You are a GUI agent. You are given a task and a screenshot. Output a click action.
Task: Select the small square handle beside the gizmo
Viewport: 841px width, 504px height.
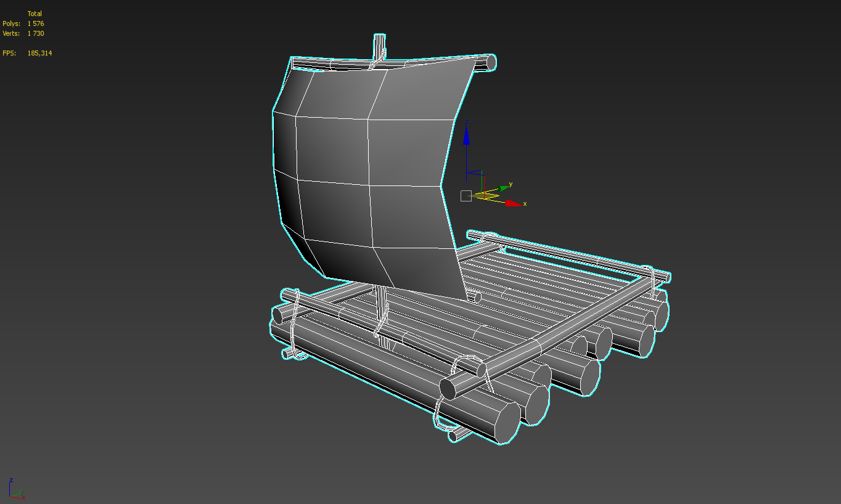coord(466,196)
